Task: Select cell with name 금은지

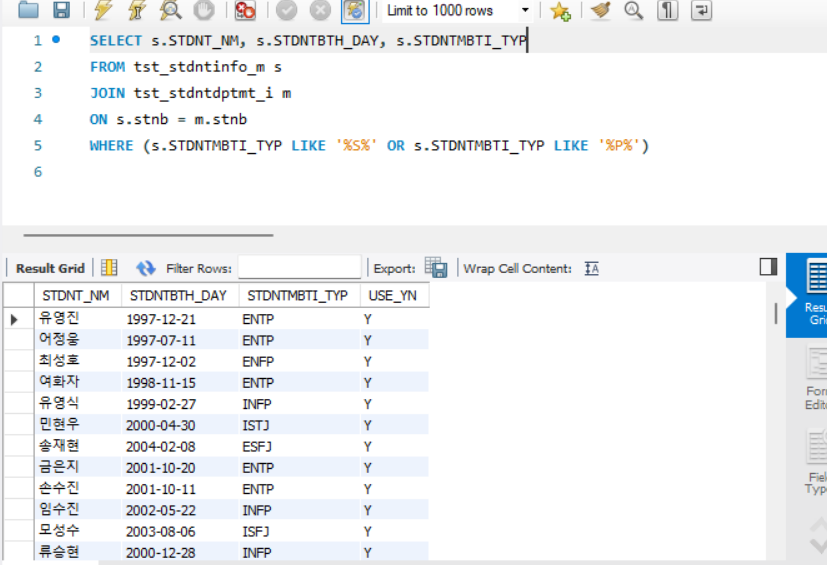Action: pos(78,467)
